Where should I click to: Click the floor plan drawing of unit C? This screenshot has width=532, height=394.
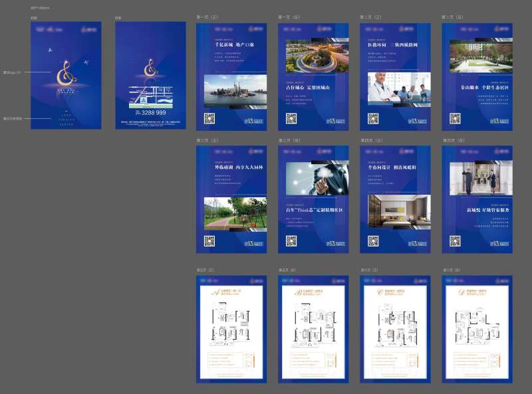pos(394,328)
